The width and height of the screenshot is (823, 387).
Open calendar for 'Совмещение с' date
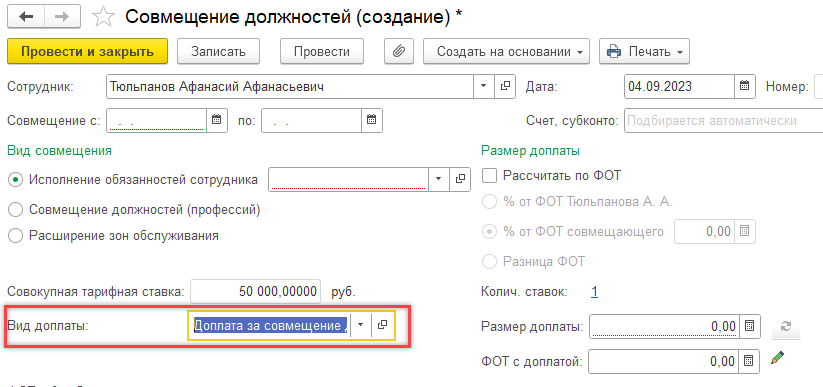click(x=216, y=120)
